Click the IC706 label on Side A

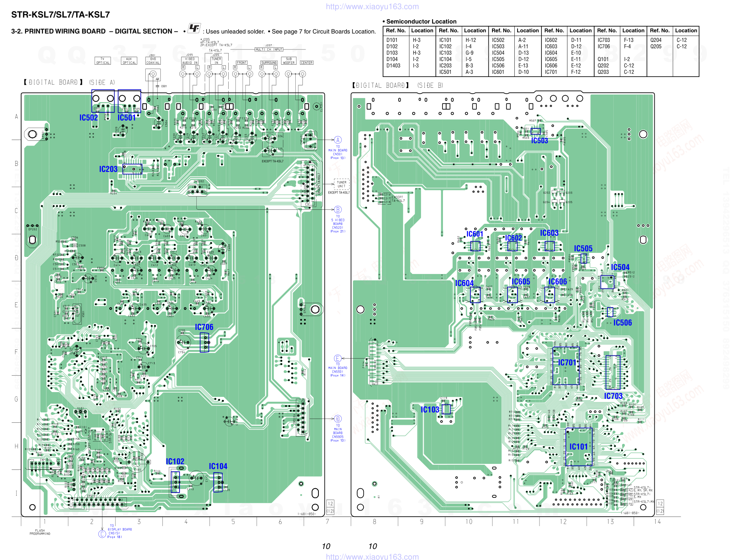coord(204,327)
